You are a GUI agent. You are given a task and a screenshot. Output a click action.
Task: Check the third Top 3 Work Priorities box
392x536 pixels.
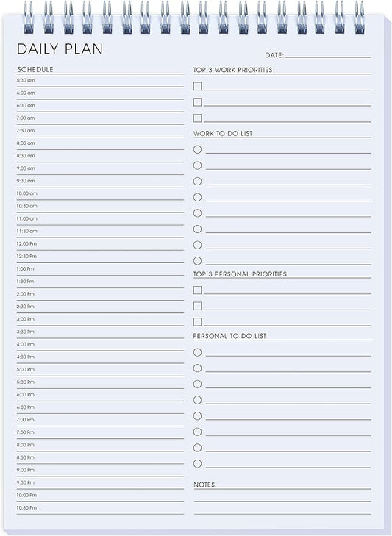[x=197, y=118]
